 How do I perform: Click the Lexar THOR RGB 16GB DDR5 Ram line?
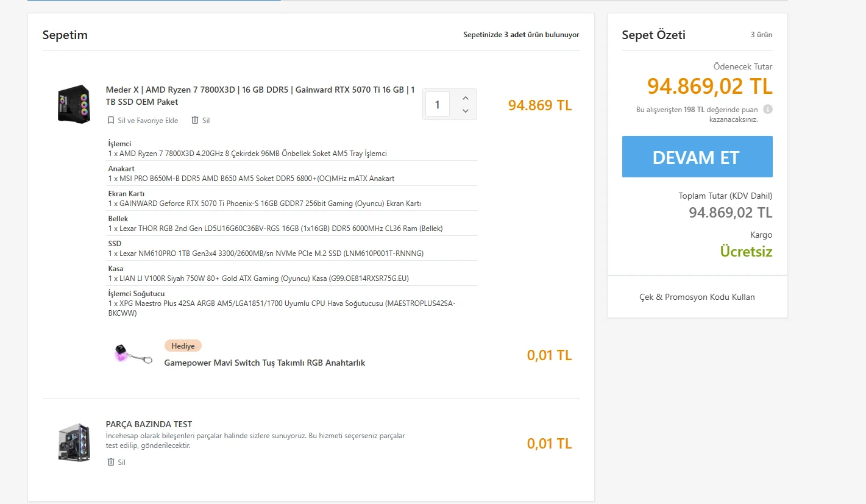click(x=275, y=229)
